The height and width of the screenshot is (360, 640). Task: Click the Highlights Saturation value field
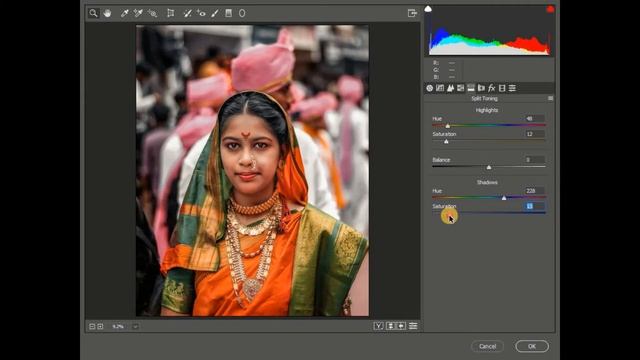(534, 134)
